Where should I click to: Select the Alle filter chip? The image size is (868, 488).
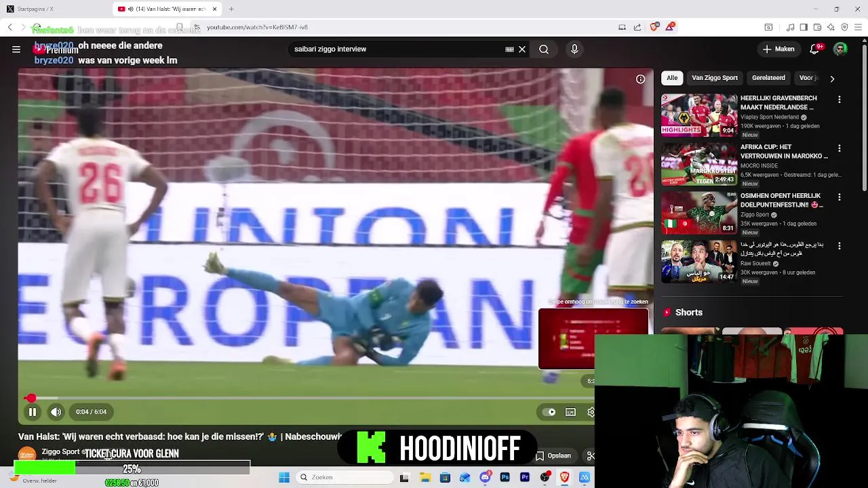[x=672, y=78]
